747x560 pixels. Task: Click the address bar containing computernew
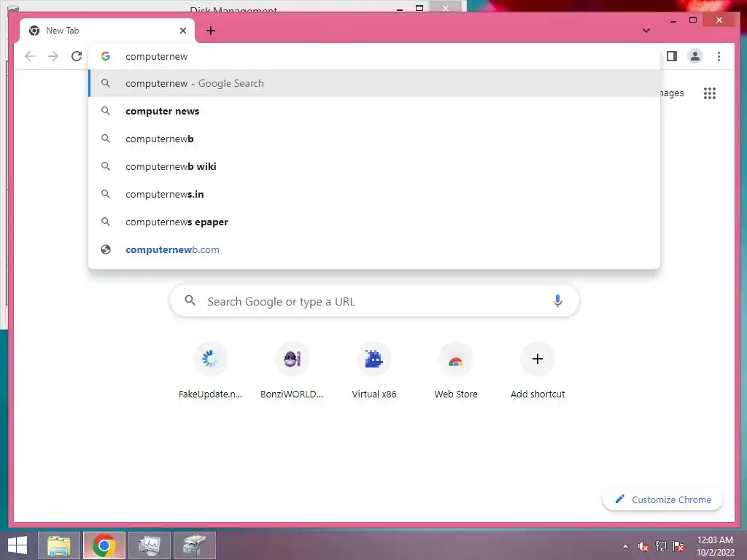pos(374,56)
